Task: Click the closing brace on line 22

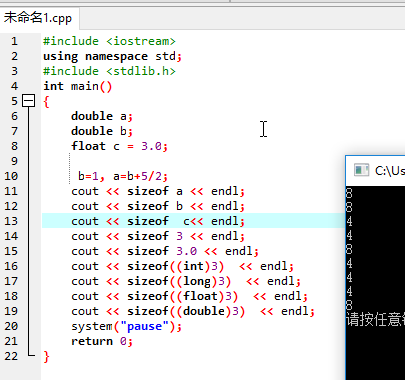Action: (x=46, y=356)
